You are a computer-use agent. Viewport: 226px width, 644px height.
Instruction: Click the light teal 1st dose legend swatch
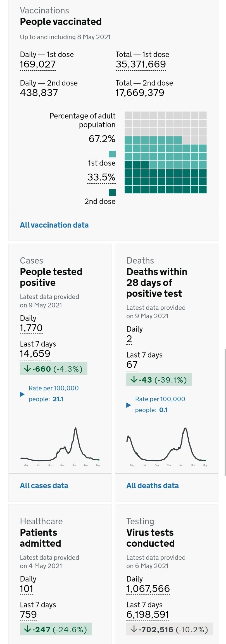[112, 154]
